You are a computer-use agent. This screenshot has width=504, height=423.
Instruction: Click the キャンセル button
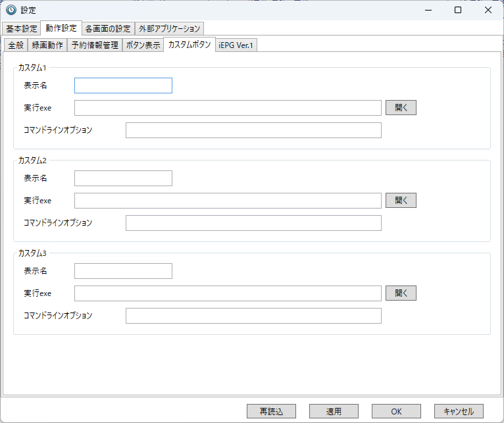459,411
